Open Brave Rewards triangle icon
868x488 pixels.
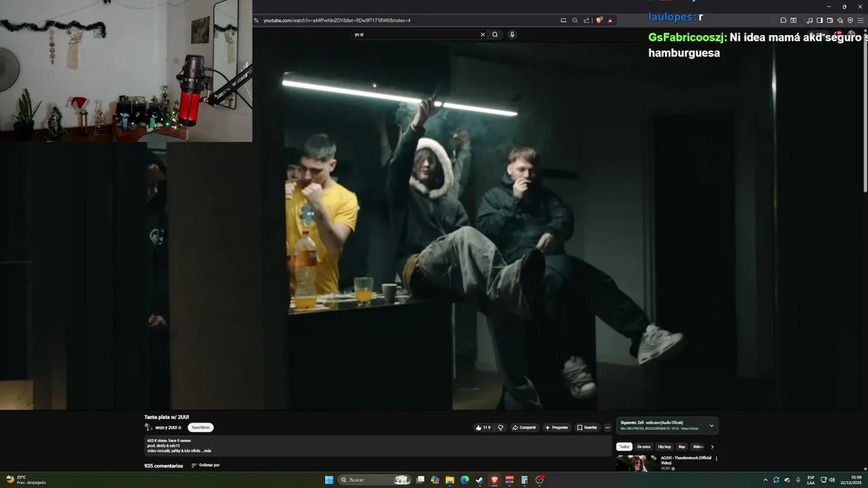tap(610, 20)
